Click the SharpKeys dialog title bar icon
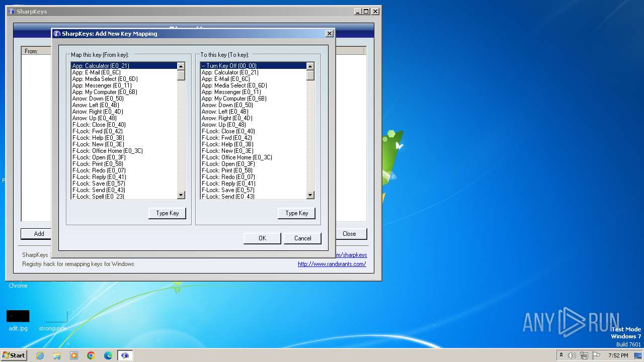This screenshot has height=362, width=644. click(x=57, y=34)
